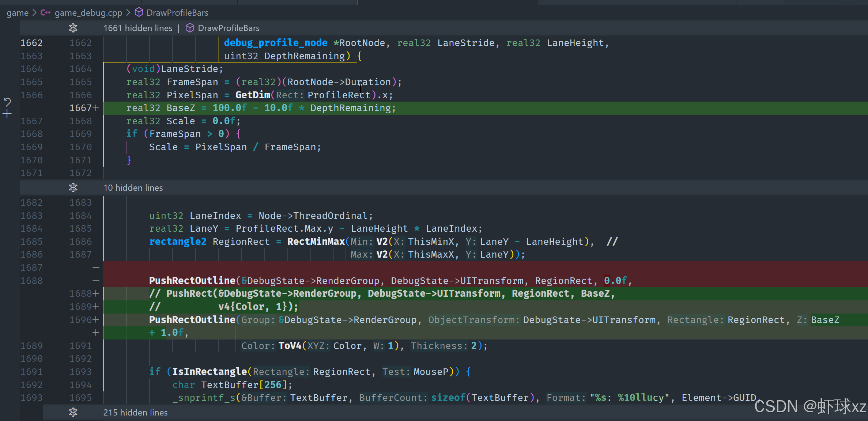Click the plus icon below revert arrow
The width and height of the screenshot is (868, 421).
click(x=7, y=114)
